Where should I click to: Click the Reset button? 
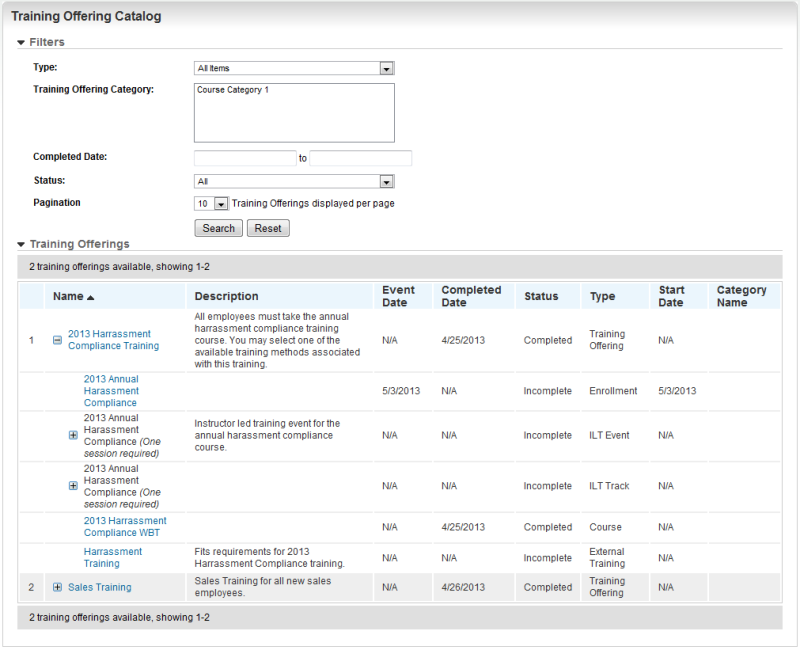(268, 228)
